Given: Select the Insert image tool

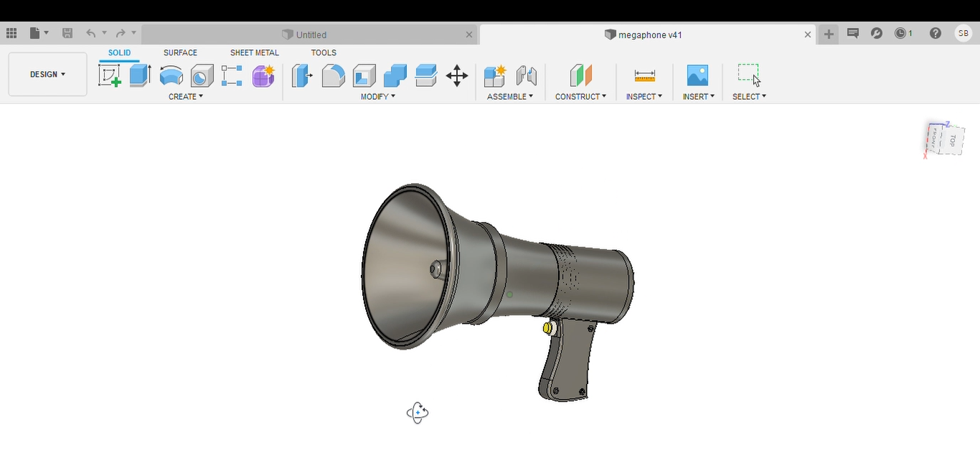Looking at the screenshot, I should (697, 75).
